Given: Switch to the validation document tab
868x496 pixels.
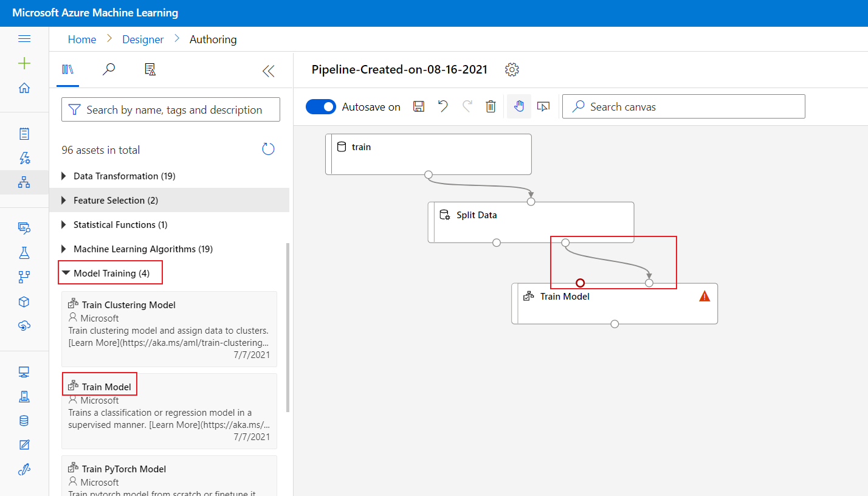Looking at the screenshot, I should tap(150, 69).
